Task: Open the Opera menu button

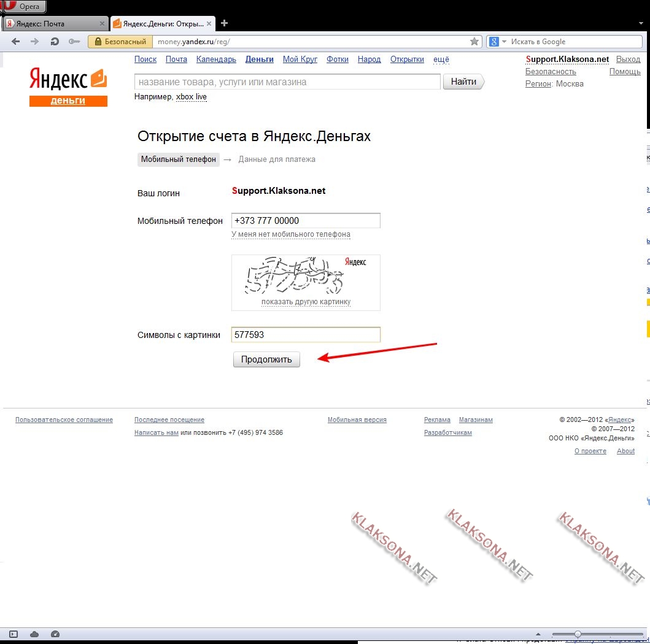Action: pyautogui.click(x=24, y=6)
